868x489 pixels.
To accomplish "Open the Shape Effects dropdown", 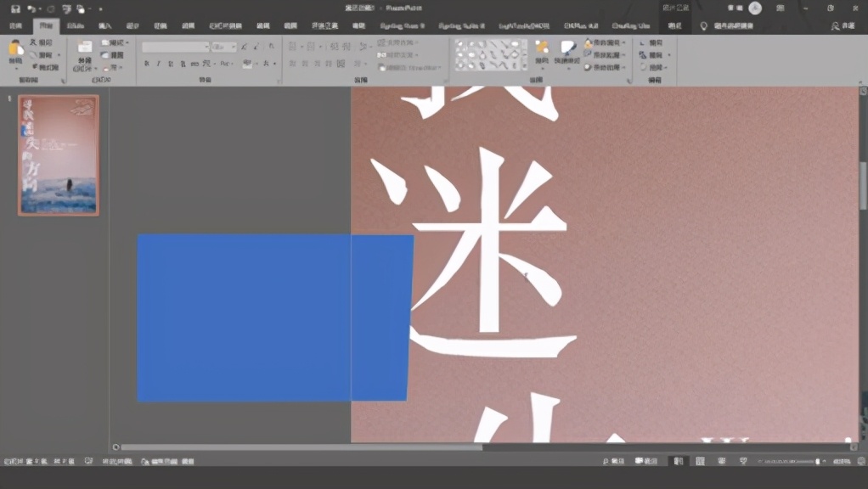I will coord(605,67).
